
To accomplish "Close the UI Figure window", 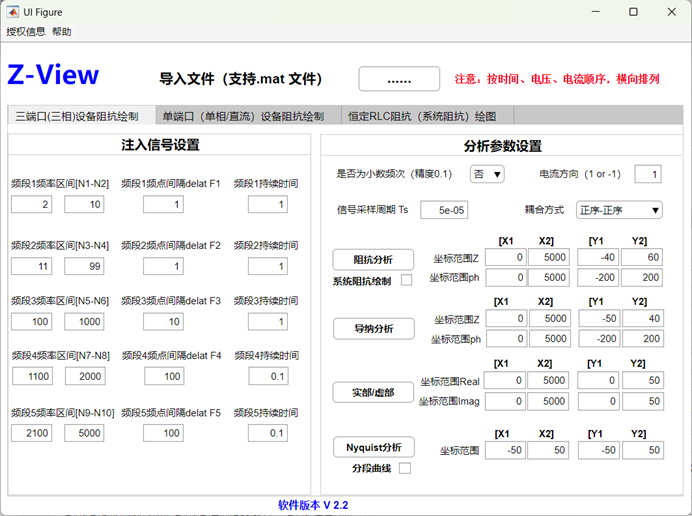I will coord(672,12).
